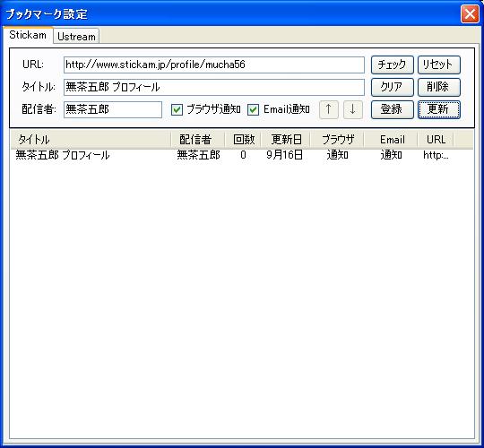This screenshot has width=484, height=448.
Task: Click the up arrow move button
Action: 328,109
